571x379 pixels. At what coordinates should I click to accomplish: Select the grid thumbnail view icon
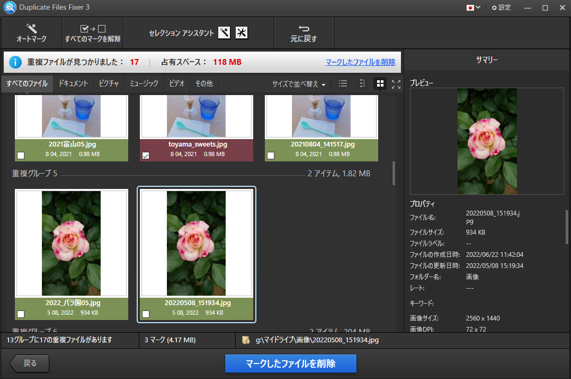click(380, 84)
